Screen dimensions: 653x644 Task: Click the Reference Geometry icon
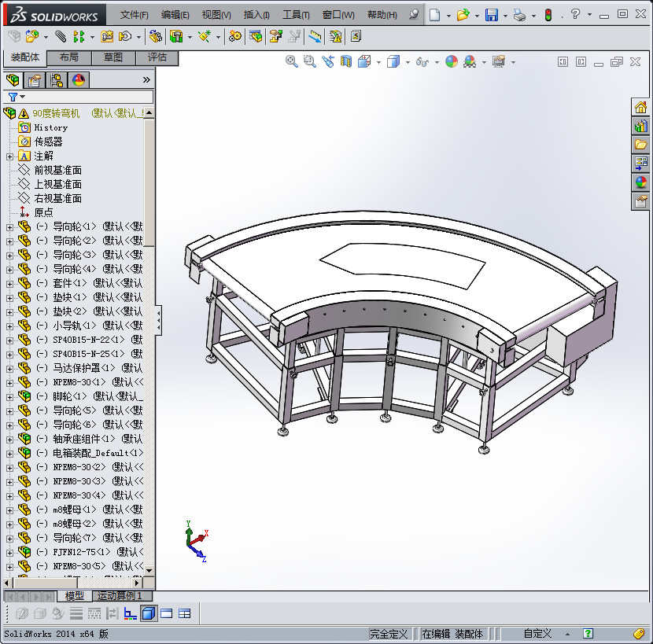(204, 37)
